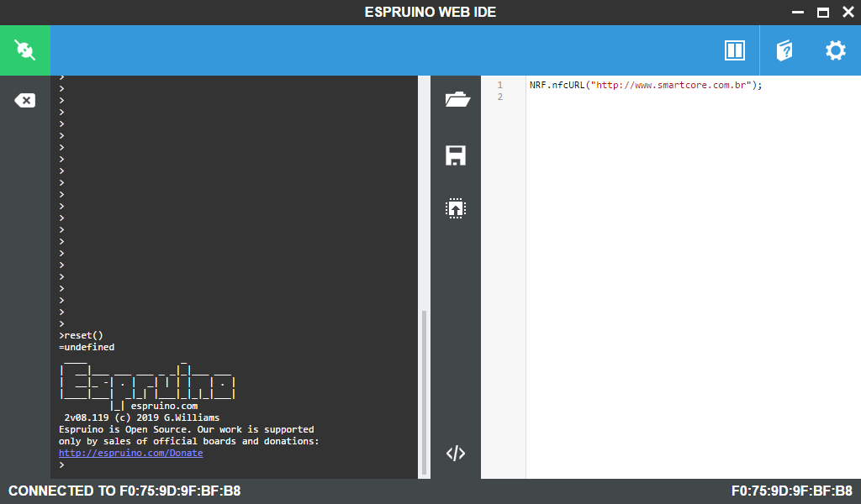This screenshot has width=861, height=504.
Task: Click the CONNECTED TO F0:75:9D:9F:BF:B8 status text
Action: pos(124,491)
